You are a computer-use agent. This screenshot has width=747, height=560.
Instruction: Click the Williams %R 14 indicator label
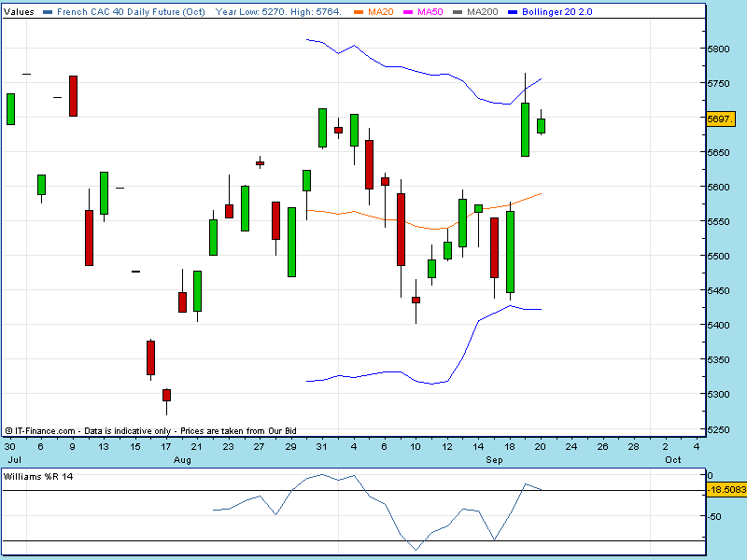point(38,476)
